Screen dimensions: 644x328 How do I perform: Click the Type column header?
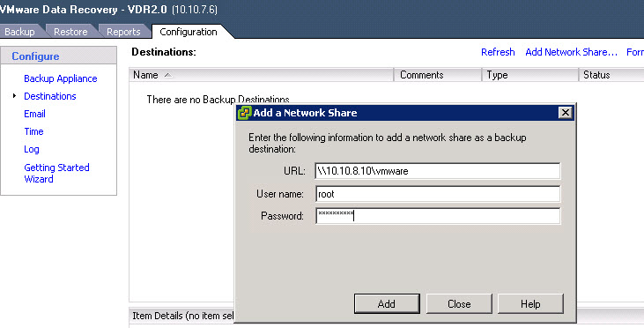pos(529,75)
